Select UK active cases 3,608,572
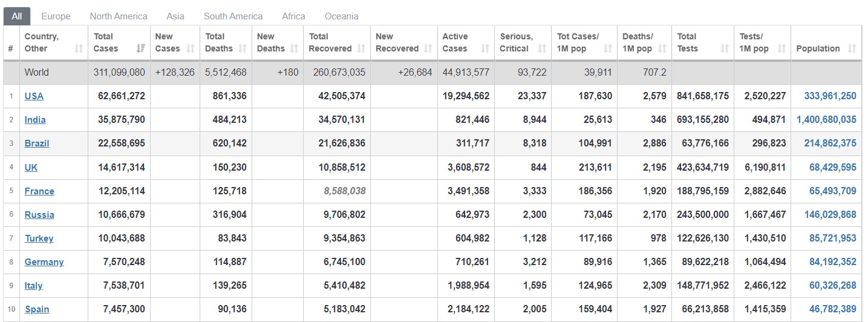Screen dimensions: 868x322 click(469, 167)
